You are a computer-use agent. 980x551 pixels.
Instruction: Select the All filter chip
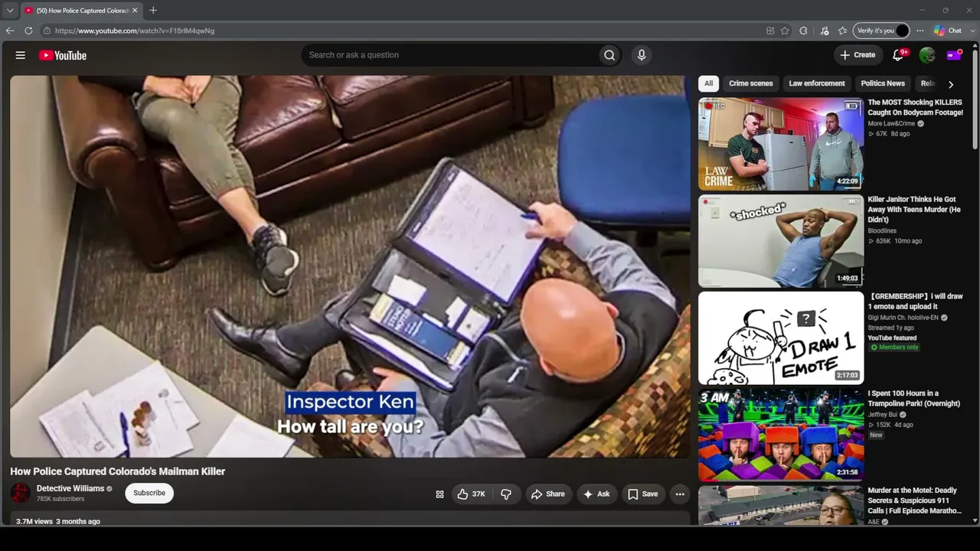[708, 83]
